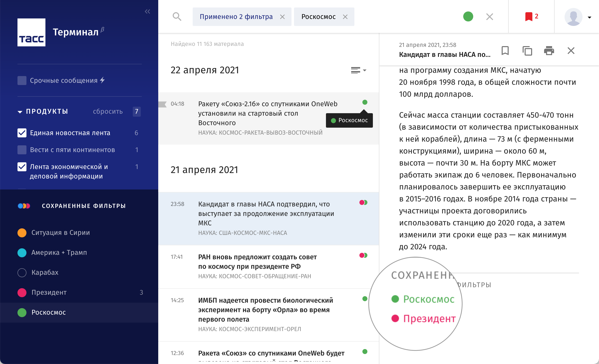
Task: Click the article title 'Кандидат в главы НАСА по...'
Action: coord(445,55)
